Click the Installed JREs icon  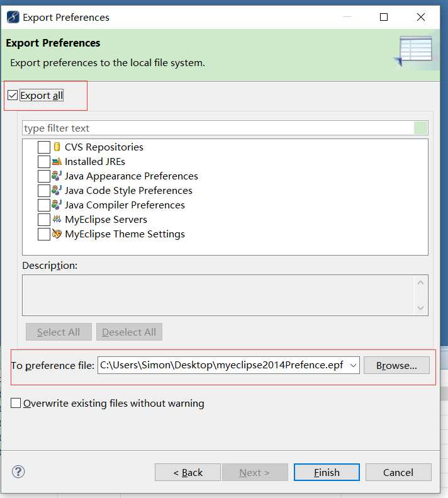(x=57, y=162)
